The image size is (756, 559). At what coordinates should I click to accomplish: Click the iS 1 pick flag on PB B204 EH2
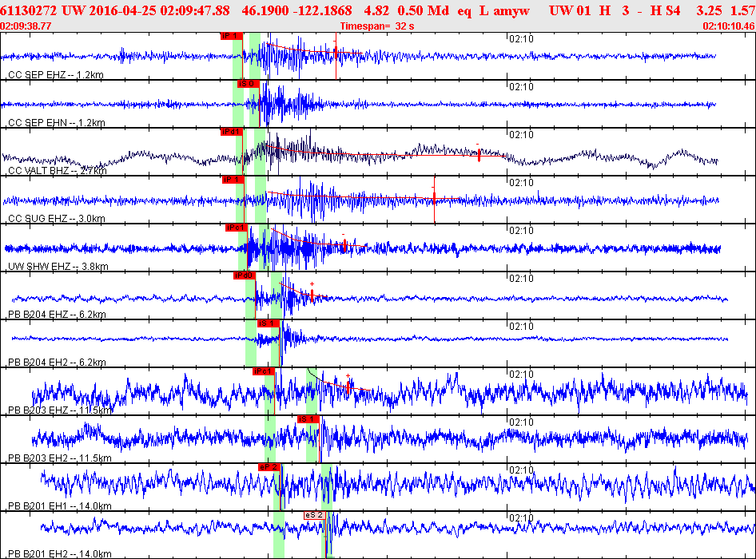point(268,323)
